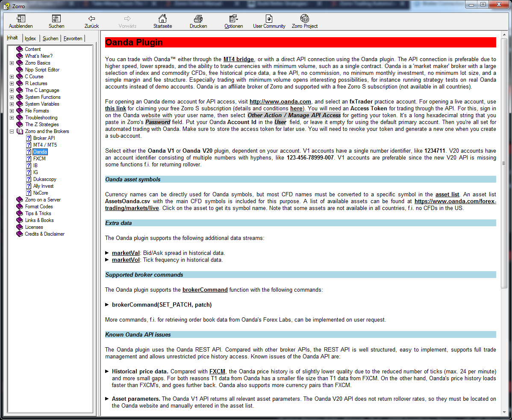Screen dimensions: 512x420
Task: Switch to the Index tab
Action: coord(30,38)
